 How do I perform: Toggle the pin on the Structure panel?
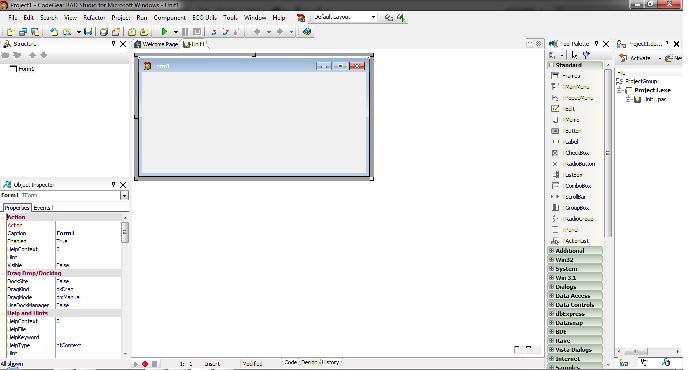113,44
